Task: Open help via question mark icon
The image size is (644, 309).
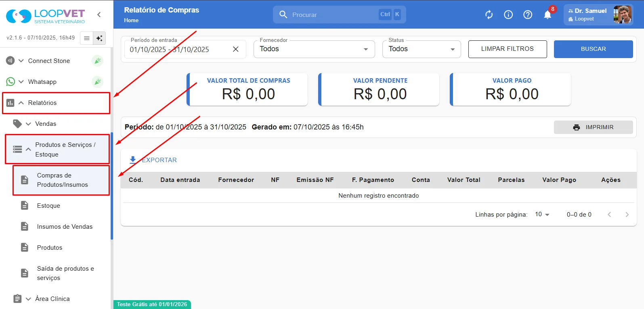Action: [528, 15]
